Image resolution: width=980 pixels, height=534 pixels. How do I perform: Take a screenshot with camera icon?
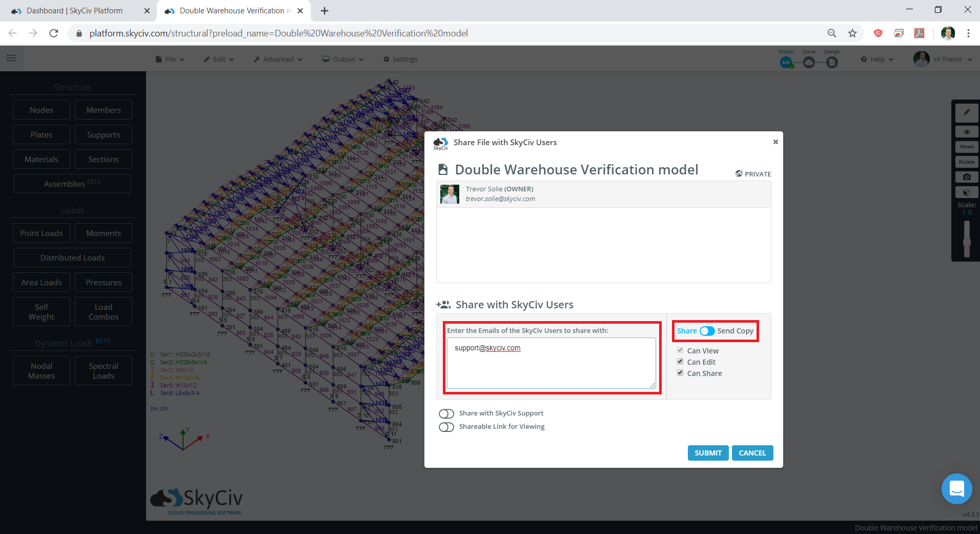(x=967, y=177)
